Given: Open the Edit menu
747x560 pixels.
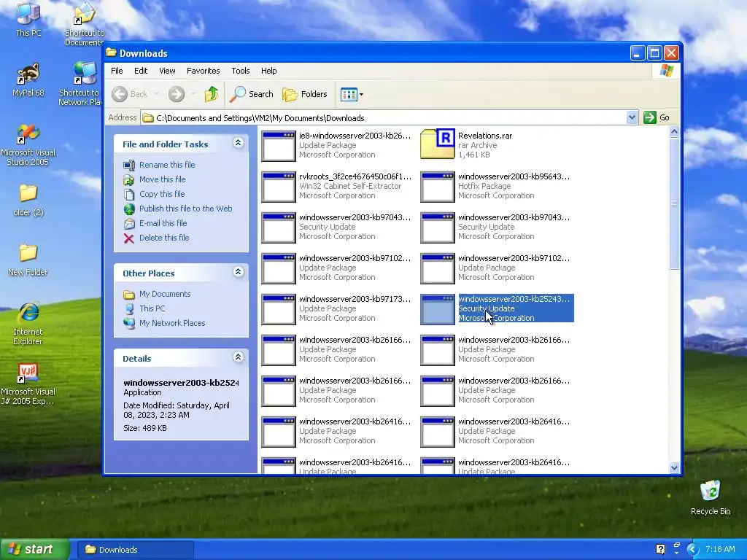Looking at the screenshot, I should 141,71.
